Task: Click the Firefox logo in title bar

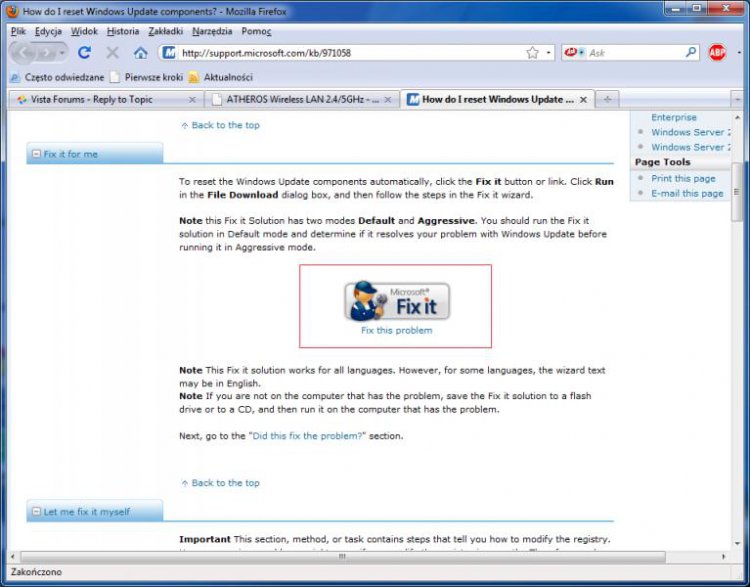Action: [12, 11]
